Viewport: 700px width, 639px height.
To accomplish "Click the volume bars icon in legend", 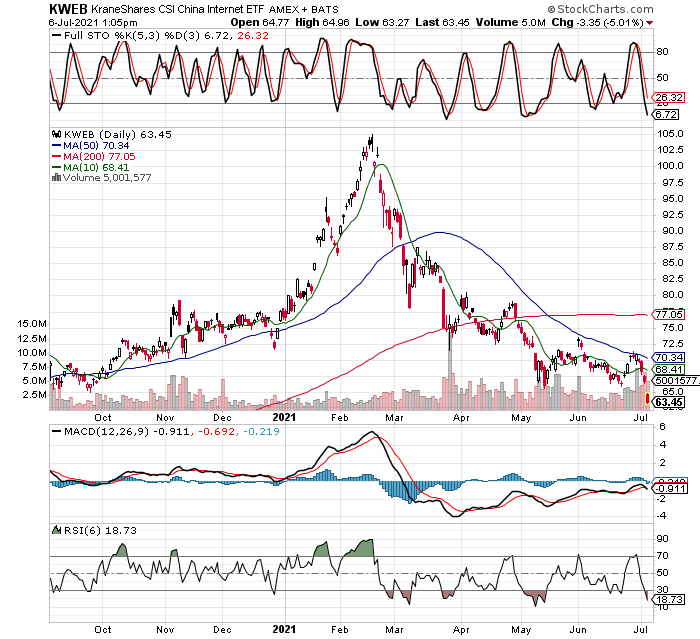I will [56, 177].
